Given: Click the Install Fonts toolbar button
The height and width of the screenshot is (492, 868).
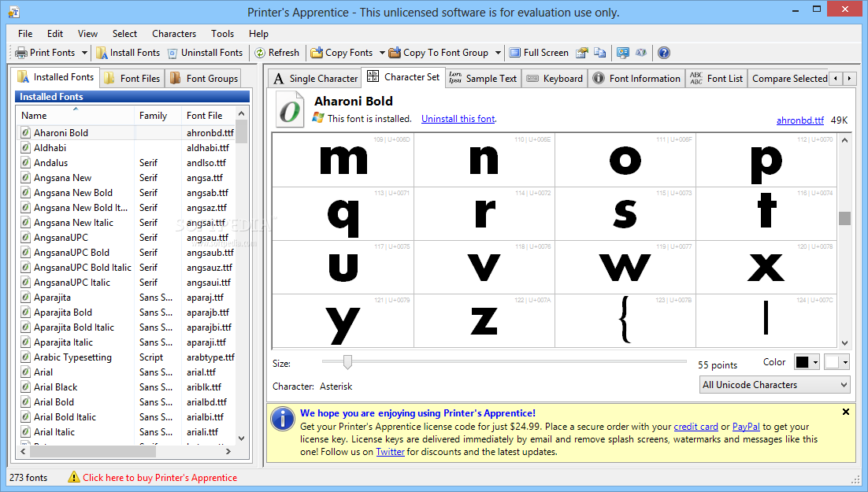Looking at the screenshot, I should pos(128,53).
